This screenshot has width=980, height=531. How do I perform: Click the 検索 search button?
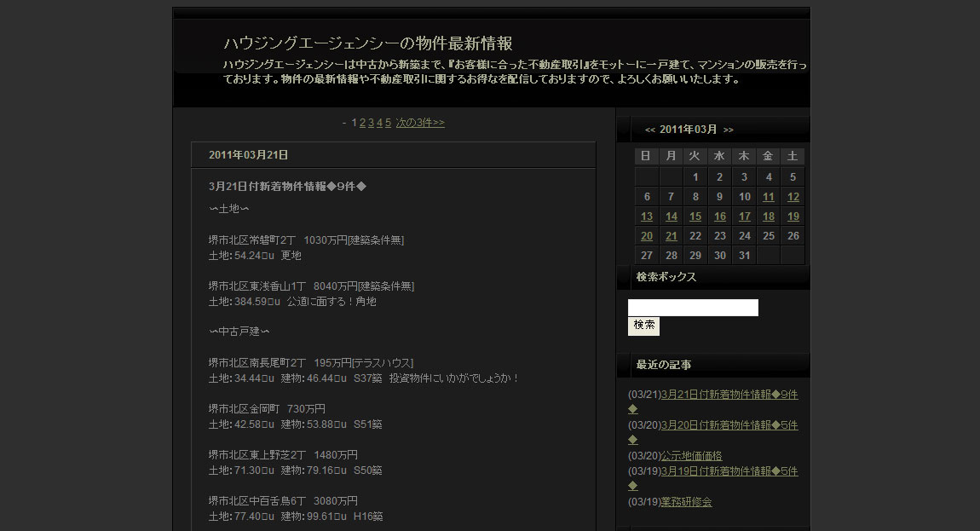click(643, 326)
